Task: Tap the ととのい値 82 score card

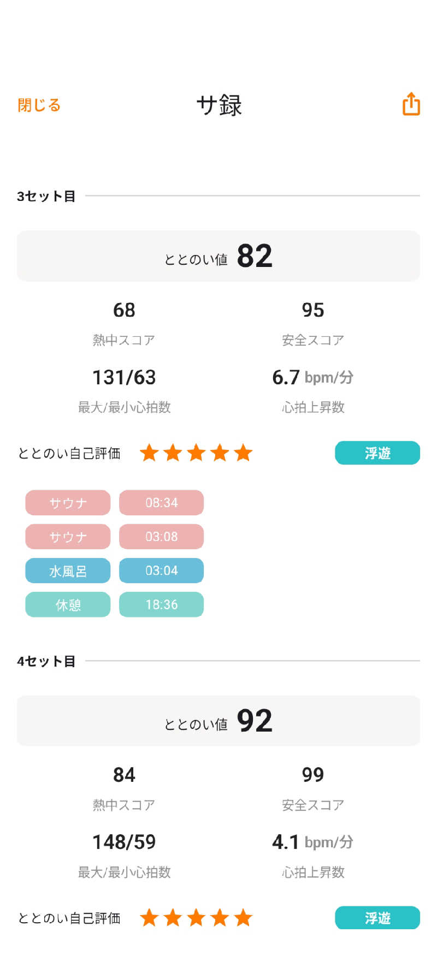Action: (218, 256)
